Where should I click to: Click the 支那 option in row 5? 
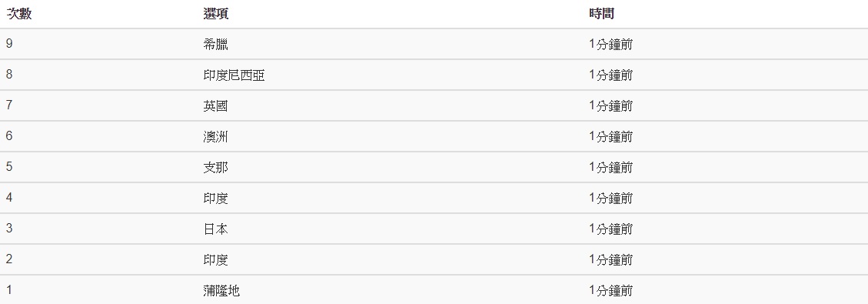click(x=215, y=168)
